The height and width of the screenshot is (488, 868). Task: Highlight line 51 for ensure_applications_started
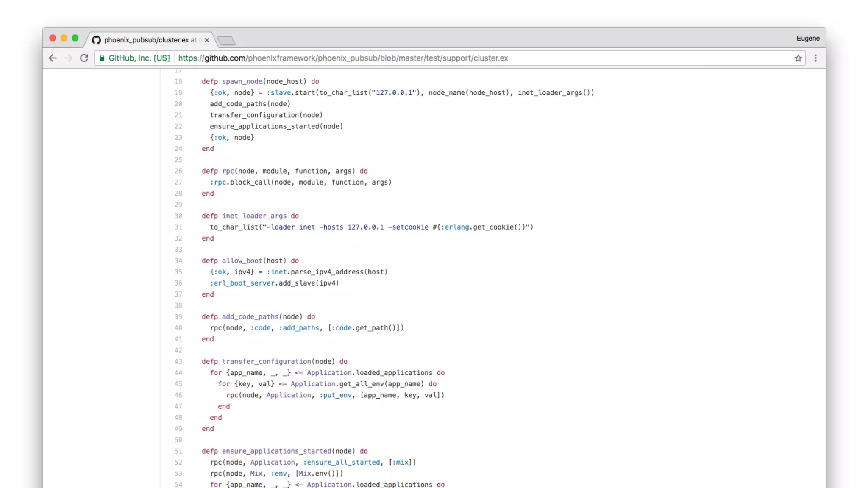(x=178, y=451)
